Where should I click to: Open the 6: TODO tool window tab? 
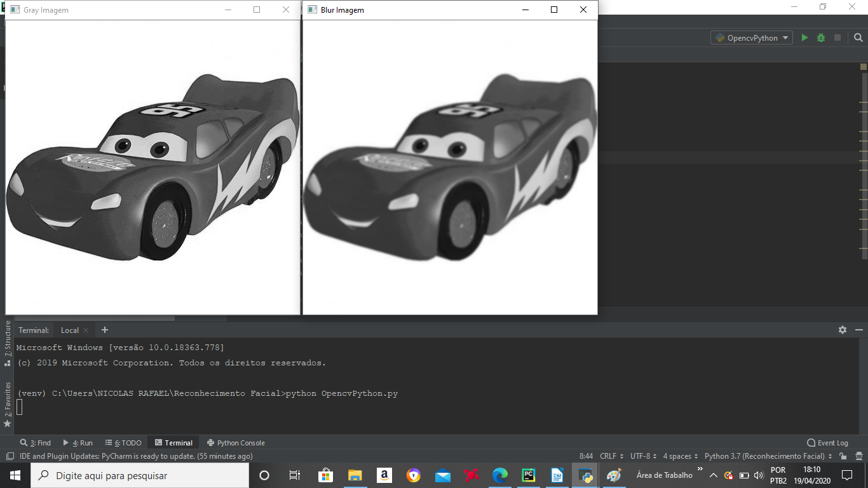pos(123,443)
